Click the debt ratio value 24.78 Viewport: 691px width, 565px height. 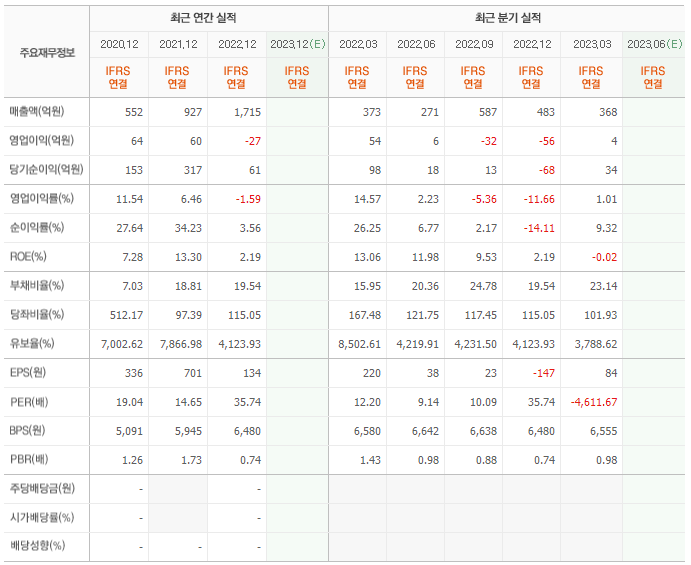pos(483,286)
